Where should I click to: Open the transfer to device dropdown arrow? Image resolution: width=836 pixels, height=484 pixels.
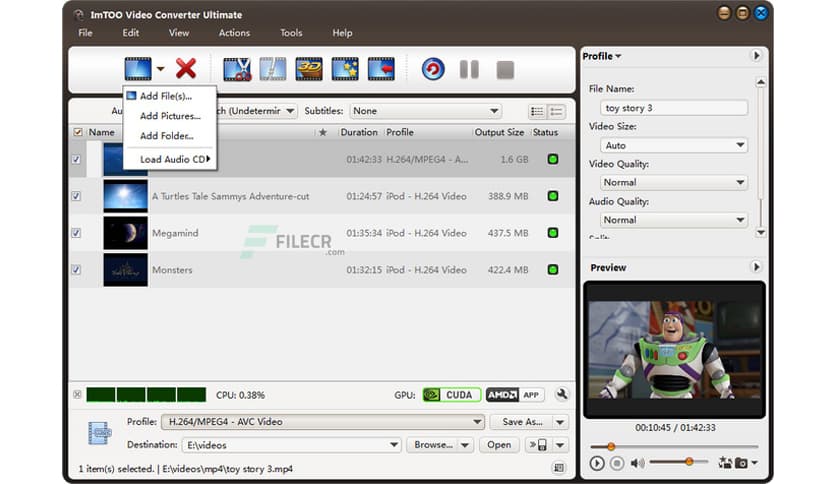(x=560, y=445)
